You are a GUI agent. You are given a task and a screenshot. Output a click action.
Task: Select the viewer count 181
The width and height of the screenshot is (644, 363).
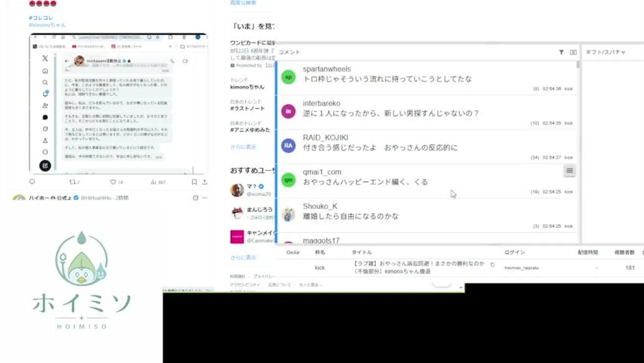pyautogui.click(x=630, y=268)
